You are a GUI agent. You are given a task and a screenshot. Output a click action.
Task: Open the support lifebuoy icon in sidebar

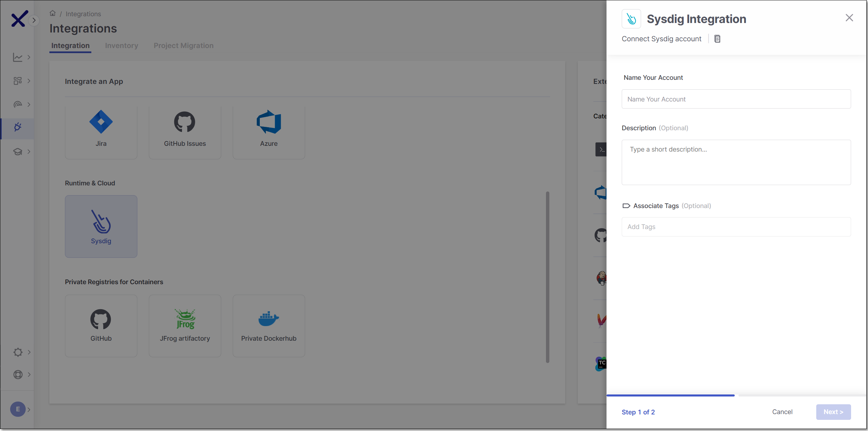18,375
